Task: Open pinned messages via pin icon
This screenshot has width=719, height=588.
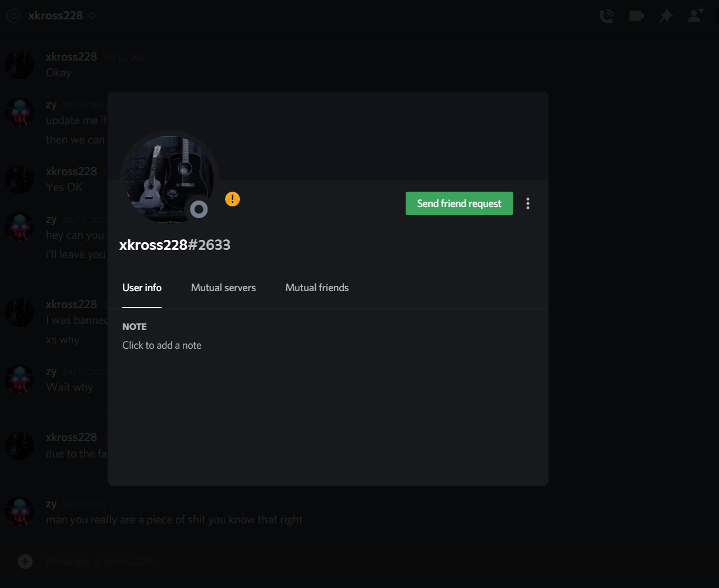Action: point(666,16)
